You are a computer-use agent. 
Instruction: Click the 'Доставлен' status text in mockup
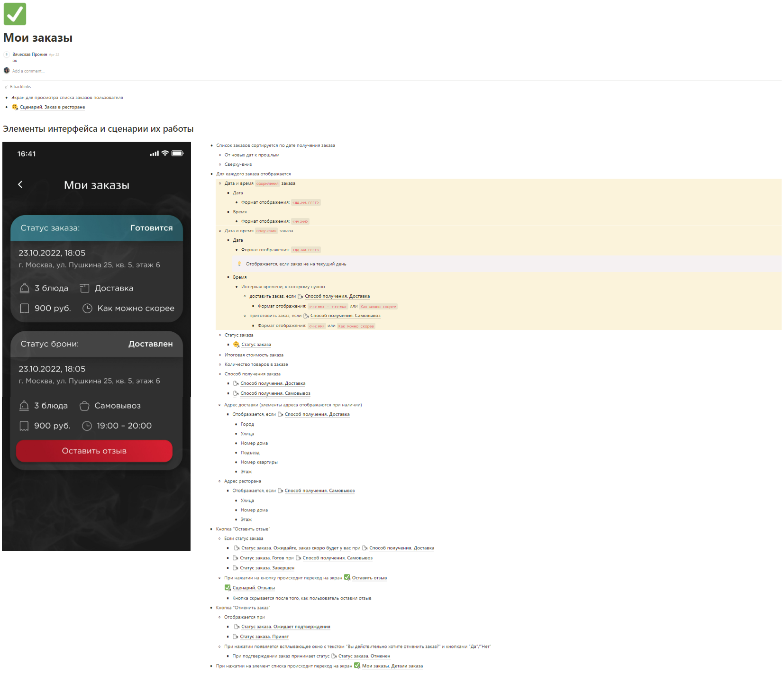coord(150,344)
